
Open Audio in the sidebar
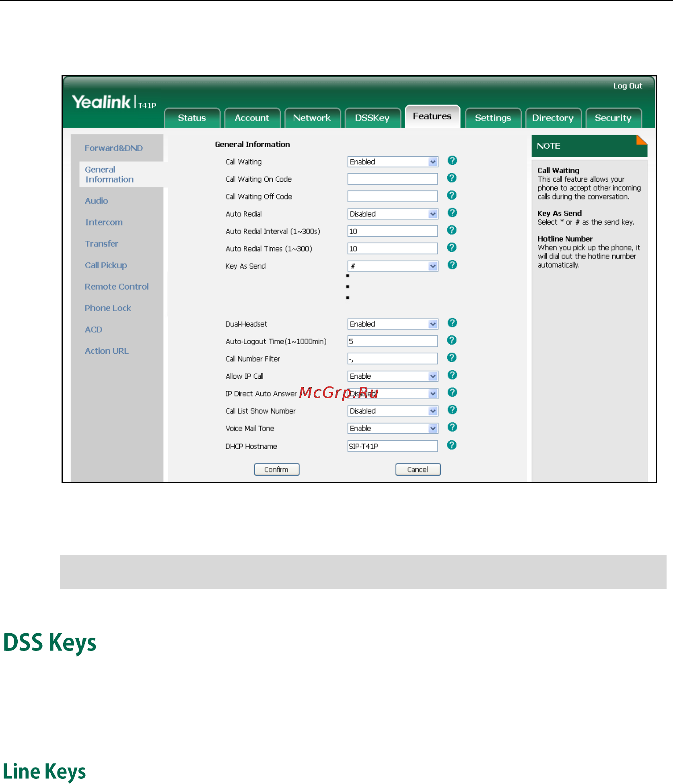tap(97, 201)
